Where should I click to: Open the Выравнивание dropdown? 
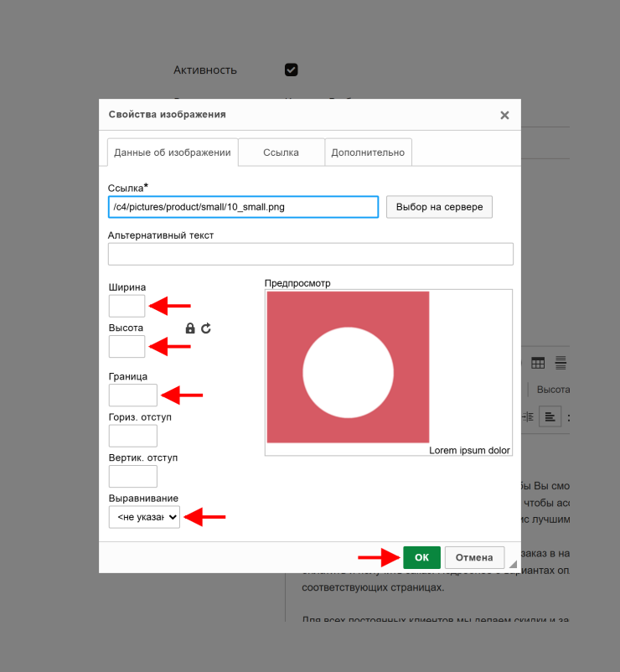pyautogui.click(x=144, y=517)
